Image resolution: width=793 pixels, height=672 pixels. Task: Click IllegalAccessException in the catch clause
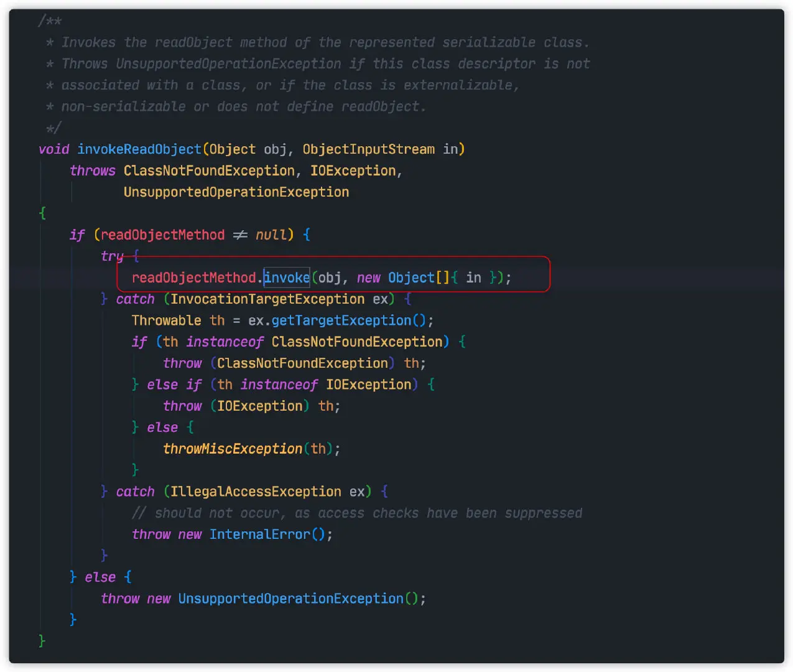256,492
